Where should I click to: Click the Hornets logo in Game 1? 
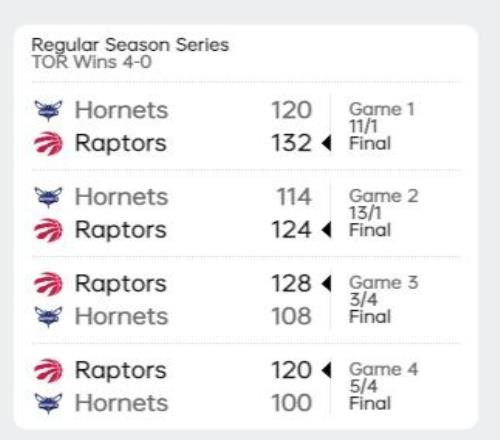[48, 111]
